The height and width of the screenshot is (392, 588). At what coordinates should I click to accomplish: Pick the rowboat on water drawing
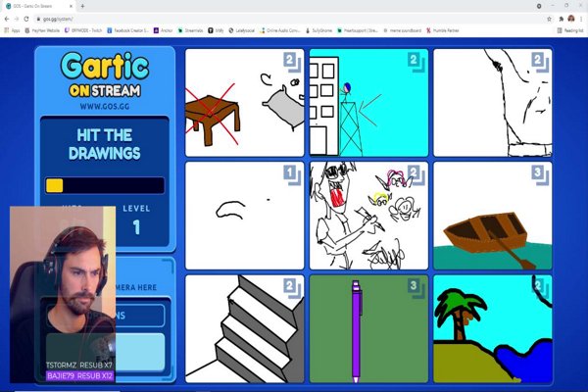(x=492, y=216)
